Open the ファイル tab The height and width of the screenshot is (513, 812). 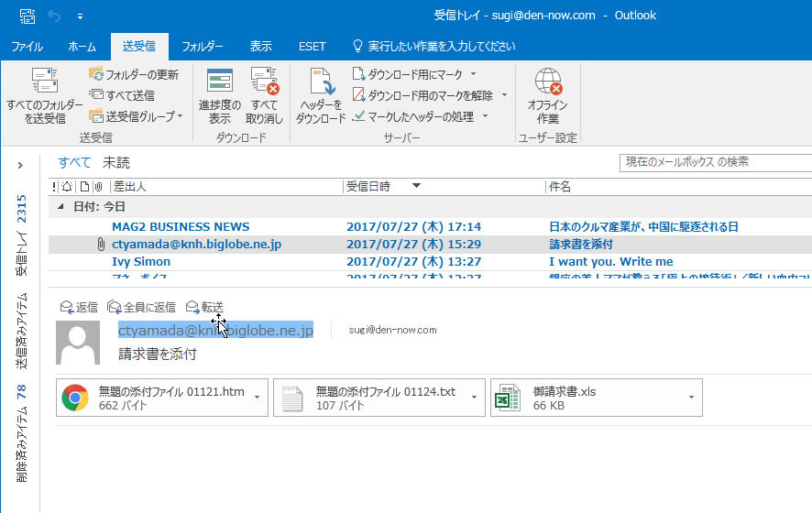tap(27, 47)
